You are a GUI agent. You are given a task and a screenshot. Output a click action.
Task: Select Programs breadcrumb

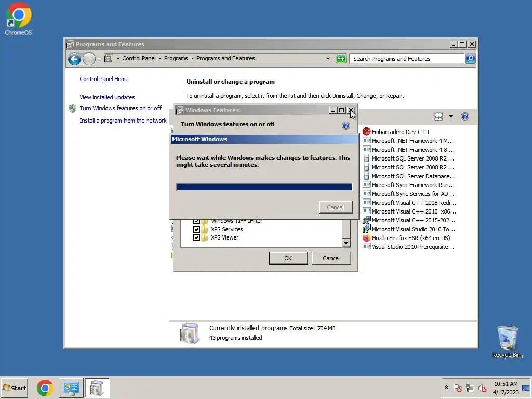(176, 58)
